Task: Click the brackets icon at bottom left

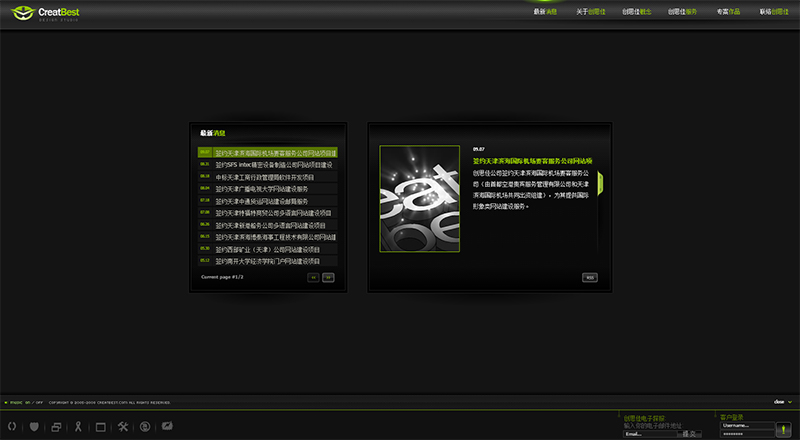Action: pyautogui.click(x=12, y=427)
